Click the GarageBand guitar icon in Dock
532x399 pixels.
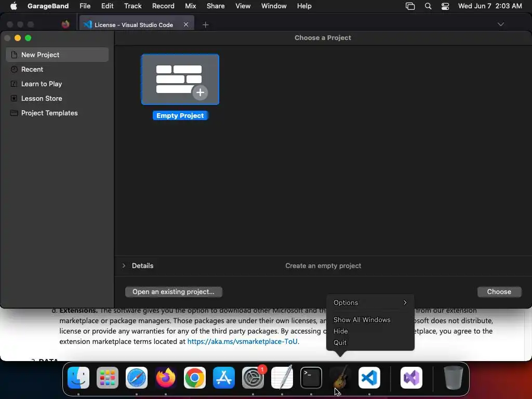pyautogui.click(x=340, y=378)
